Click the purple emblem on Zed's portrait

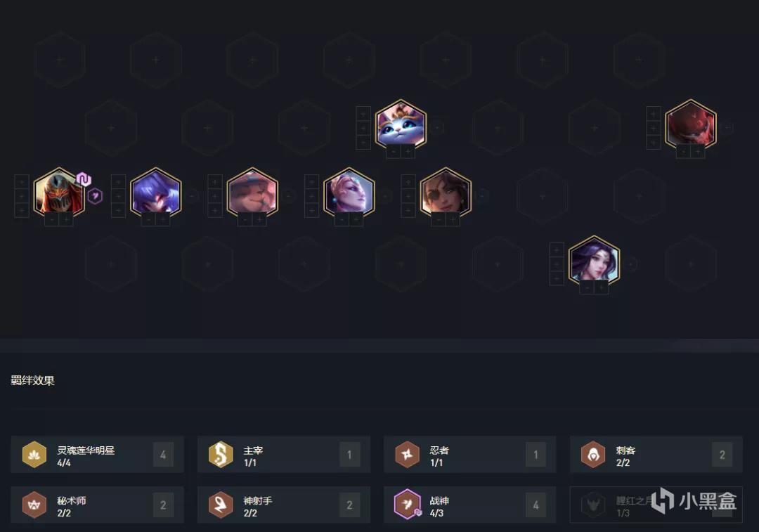click(x=84, y=180)
